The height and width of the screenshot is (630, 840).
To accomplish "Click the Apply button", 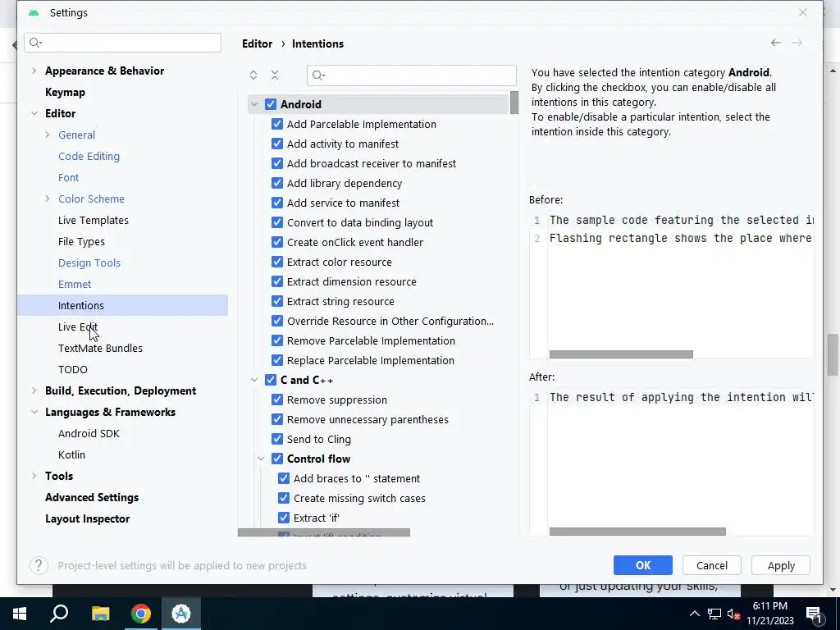I will tap(781, 565).
